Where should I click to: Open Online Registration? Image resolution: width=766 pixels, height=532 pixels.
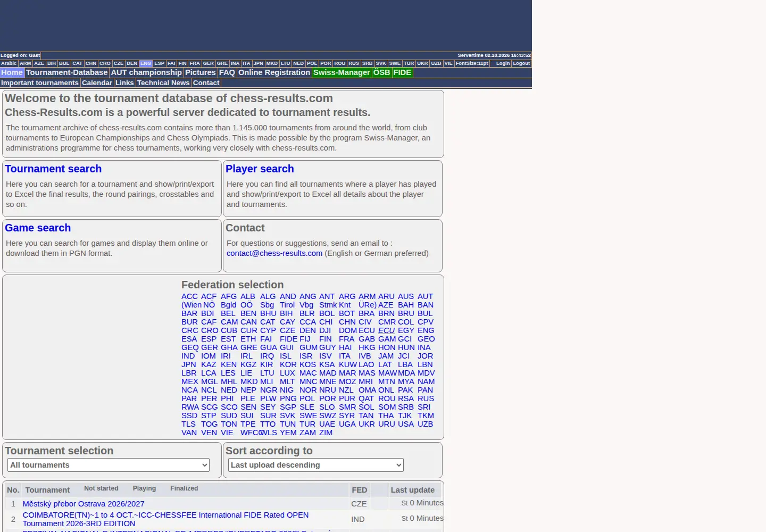click(274, 72)
